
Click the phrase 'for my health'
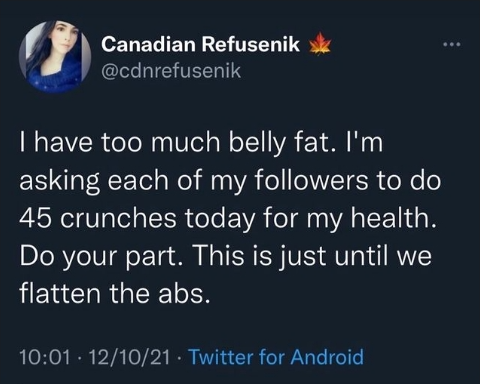point(350,219)
